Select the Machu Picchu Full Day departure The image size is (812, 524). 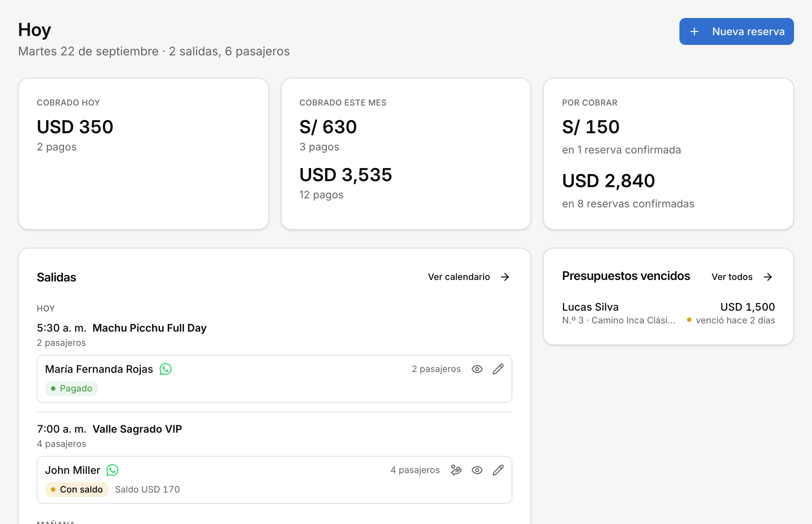[149, 328]
